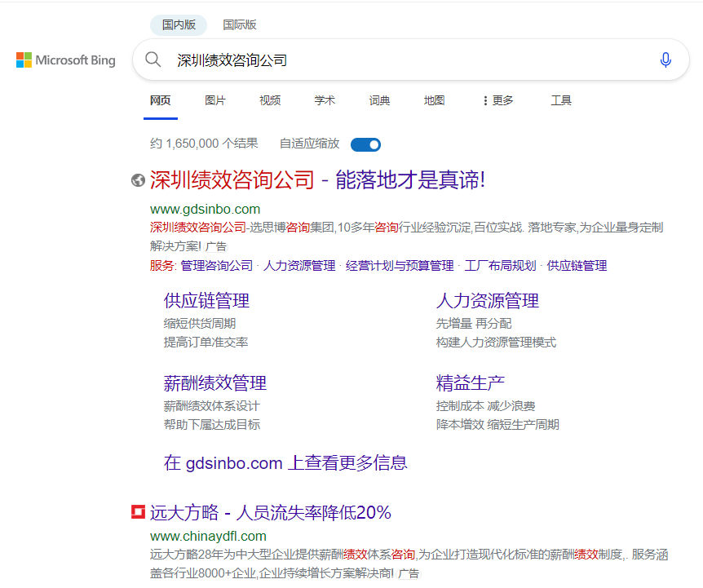Screen dimensions: 703x588
Task: Click the 帮助下属达成目标 description text
Action: (x=212, y=424)
